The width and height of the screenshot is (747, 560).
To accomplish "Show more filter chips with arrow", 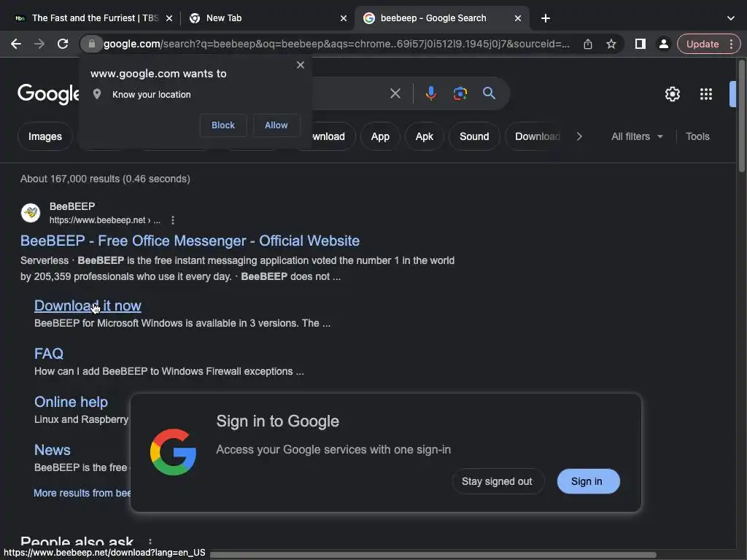I will tap(579, 136).
